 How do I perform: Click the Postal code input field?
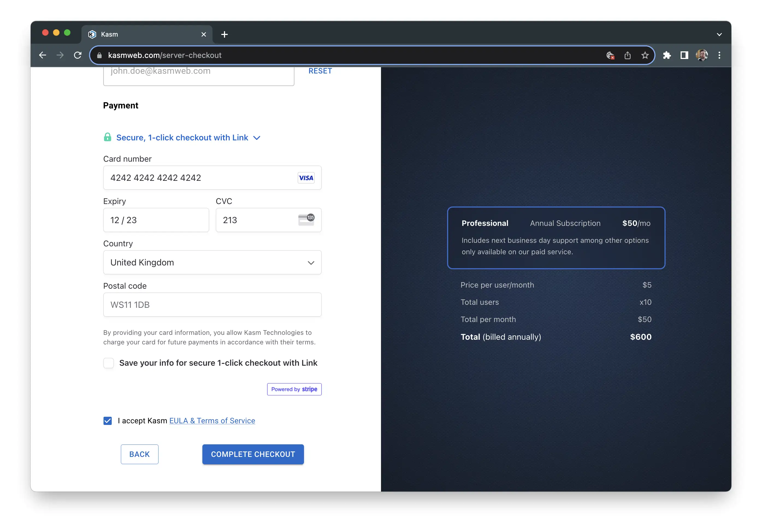tap(212, 304)
